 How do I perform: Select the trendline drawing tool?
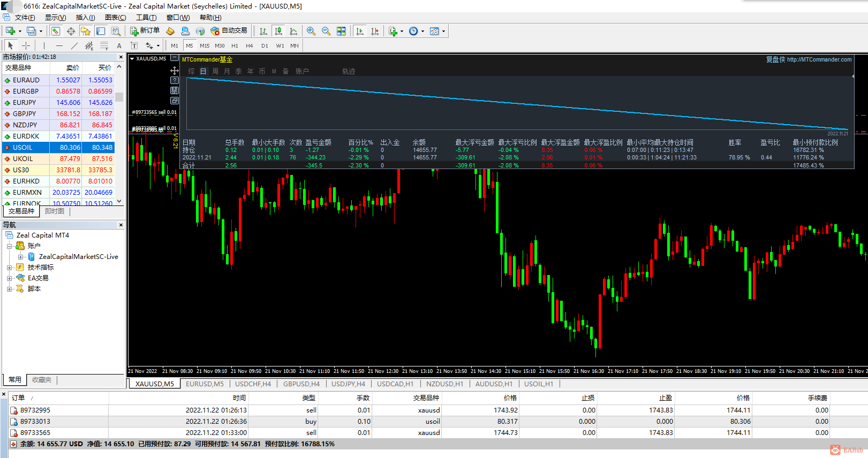(74, 45)
